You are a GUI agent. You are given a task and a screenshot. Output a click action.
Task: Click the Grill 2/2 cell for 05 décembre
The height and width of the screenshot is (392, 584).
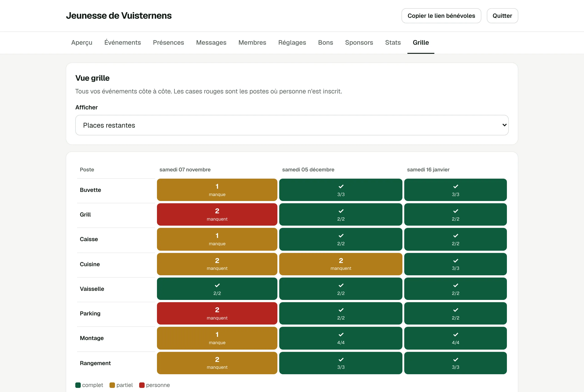click(341, 214)
